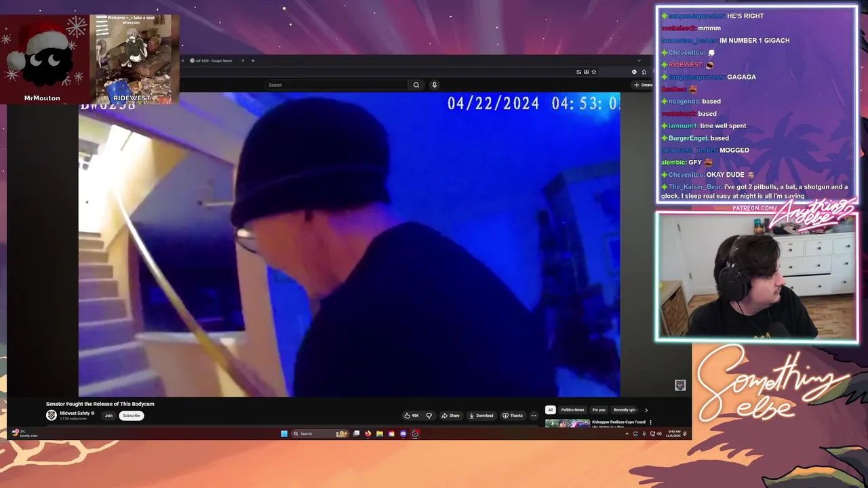The image size is (868, 488).
Task: Open a new browser tab
Action: tap(253, 60)
